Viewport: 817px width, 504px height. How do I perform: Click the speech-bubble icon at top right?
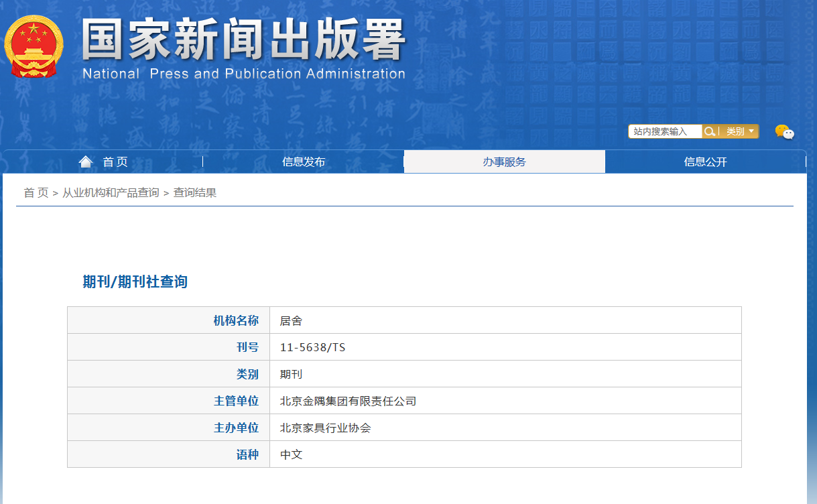[x=785, y=133]
